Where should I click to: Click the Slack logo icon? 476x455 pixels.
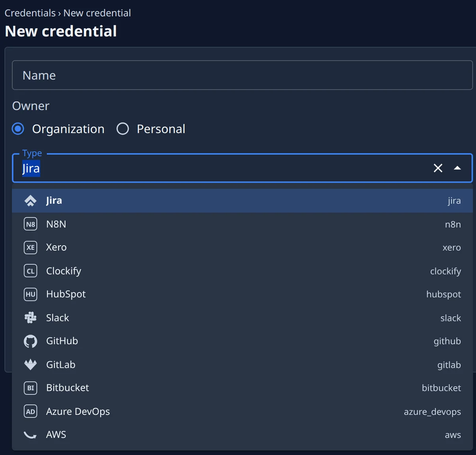[x=31, y=318]
